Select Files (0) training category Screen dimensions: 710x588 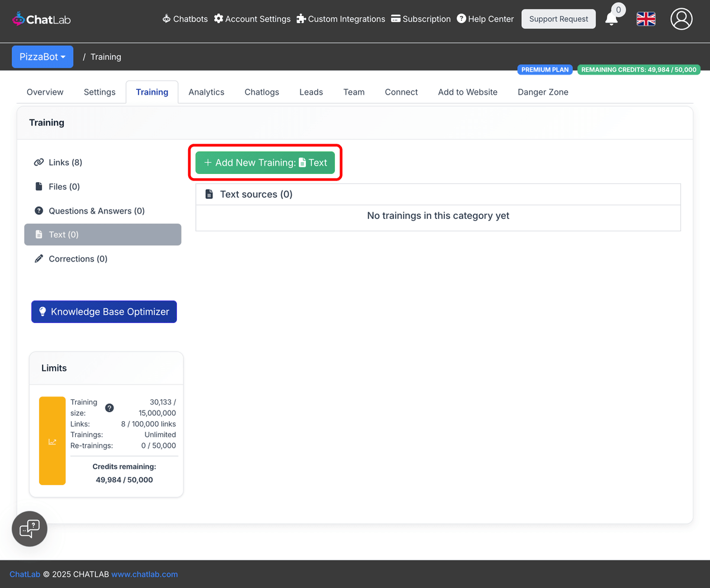pos(64,186)
